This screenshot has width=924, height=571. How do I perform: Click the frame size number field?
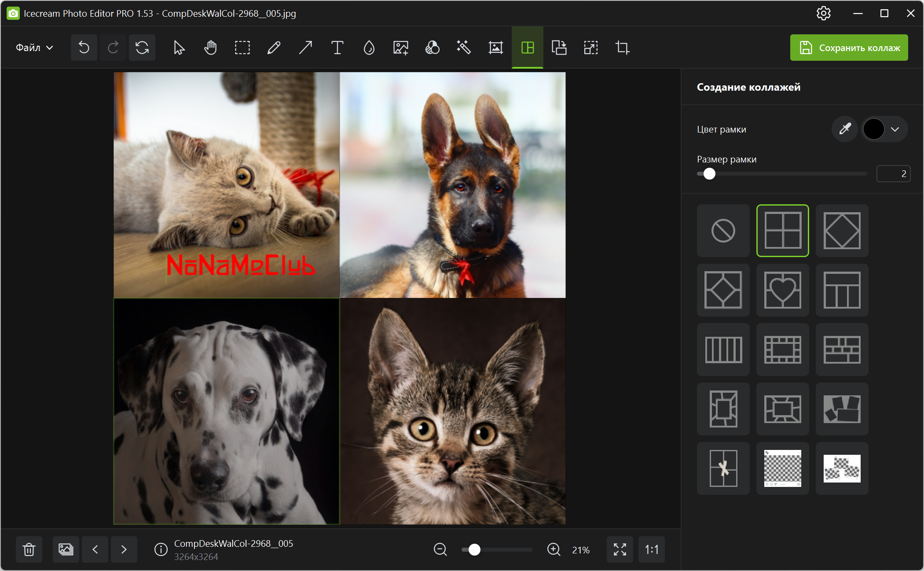(893, 174)
